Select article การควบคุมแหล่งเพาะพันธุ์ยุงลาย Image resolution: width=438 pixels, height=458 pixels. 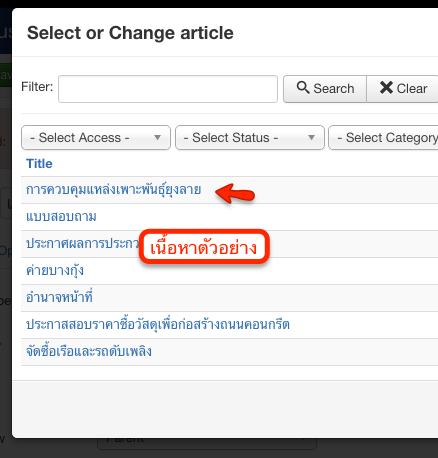coord(114,190)
